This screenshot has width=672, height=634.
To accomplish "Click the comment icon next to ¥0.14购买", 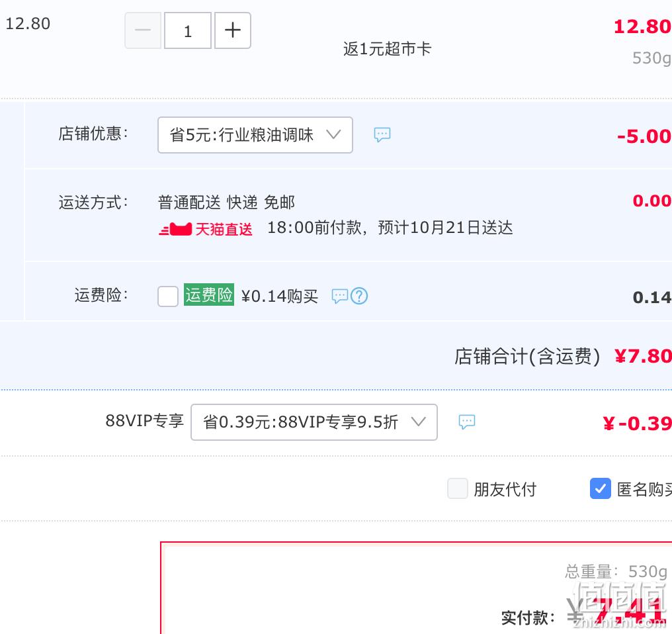I will point(340,296).
